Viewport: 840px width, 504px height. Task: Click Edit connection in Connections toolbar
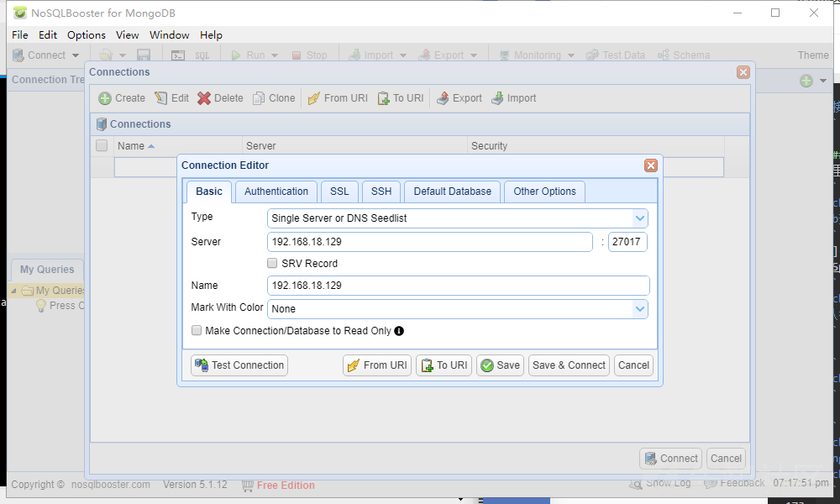pyautogui.click(x=171, y=98)
